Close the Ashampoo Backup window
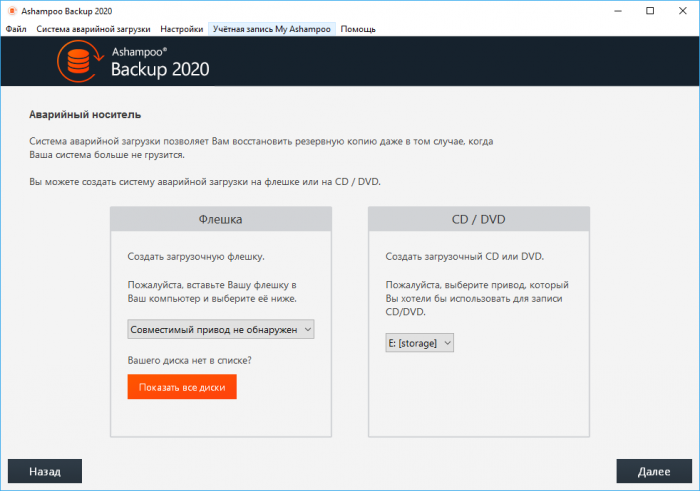Image resolution: width=700 pixels, height=491 pixels. point(680,10)
